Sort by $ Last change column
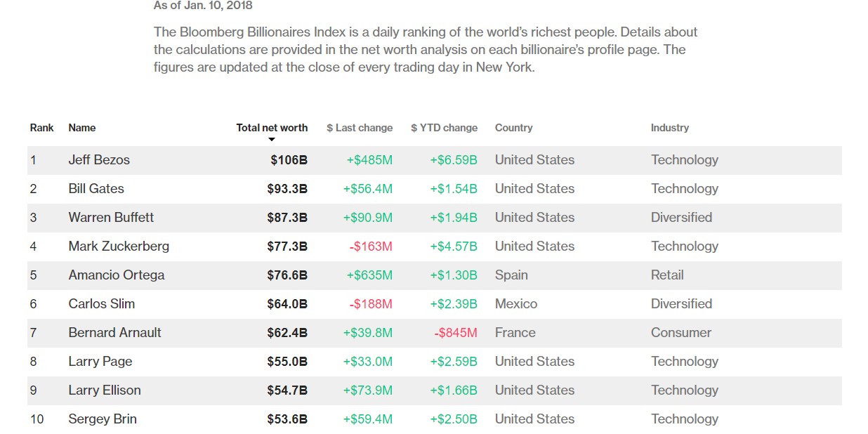868x434 pixels. [359, 128]
